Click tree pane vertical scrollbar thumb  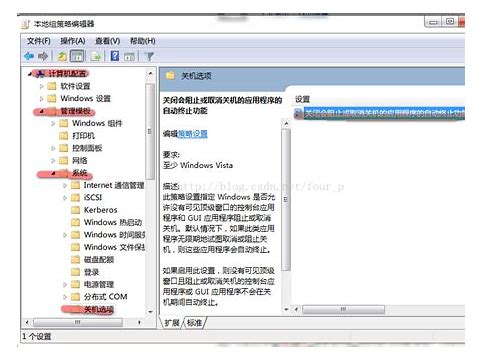point(150,132)
